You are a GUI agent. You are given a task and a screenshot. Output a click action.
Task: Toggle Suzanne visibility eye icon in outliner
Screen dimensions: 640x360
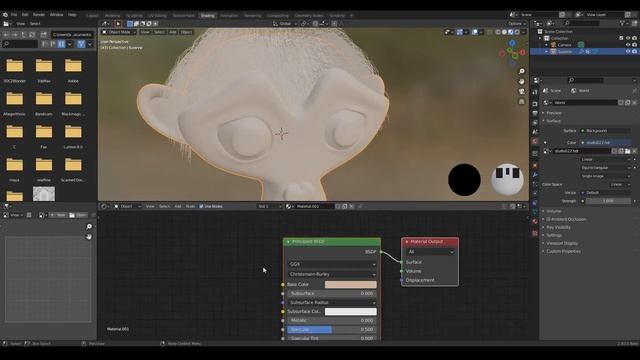click(628, 52)
